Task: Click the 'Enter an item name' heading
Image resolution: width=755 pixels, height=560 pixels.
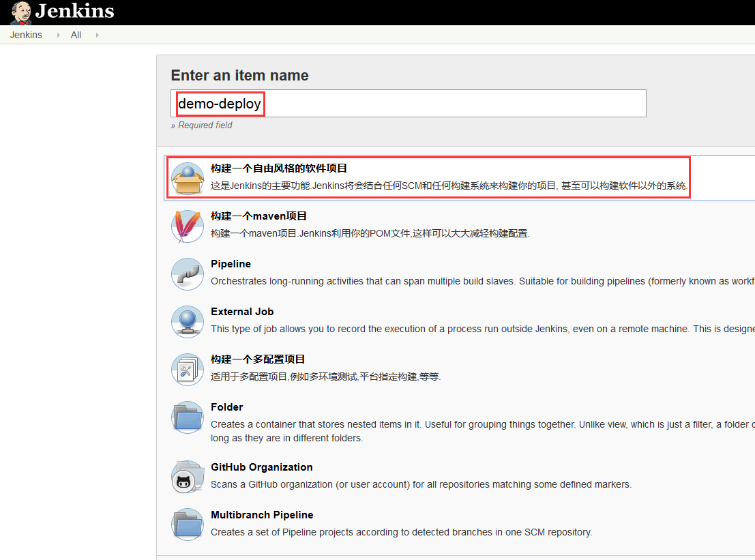Action: coord(240,75)
